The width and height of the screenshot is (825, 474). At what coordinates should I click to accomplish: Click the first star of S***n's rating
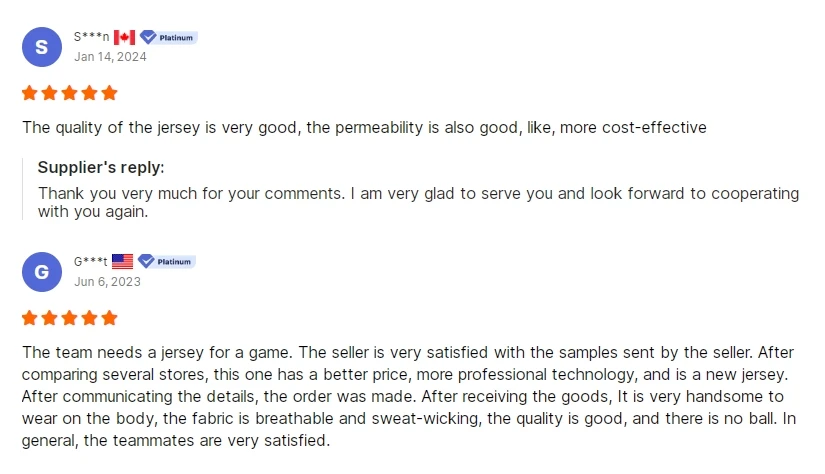[x=30, y=93]
